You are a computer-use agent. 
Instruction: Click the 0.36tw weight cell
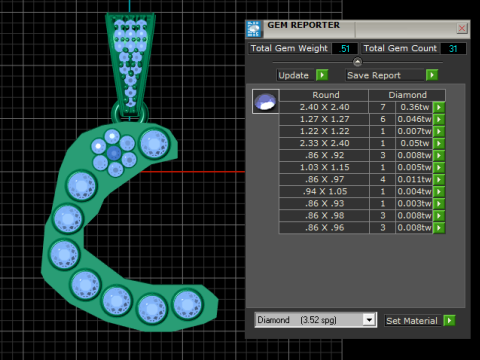pyautogui.click(x=414, y=107)
